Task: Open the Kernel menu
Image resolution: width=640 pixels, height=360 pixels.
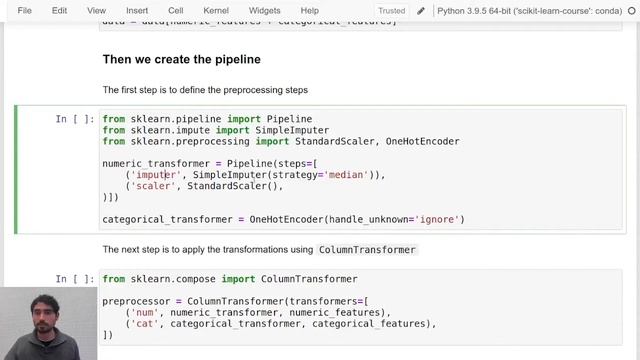Action: point(216,11)
